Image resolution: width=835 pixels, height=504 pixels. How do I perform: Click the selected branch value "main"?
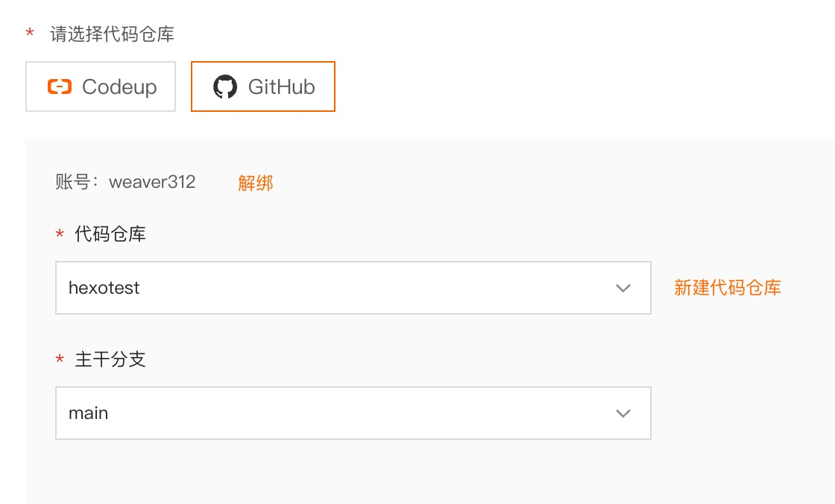coord(89,413)
